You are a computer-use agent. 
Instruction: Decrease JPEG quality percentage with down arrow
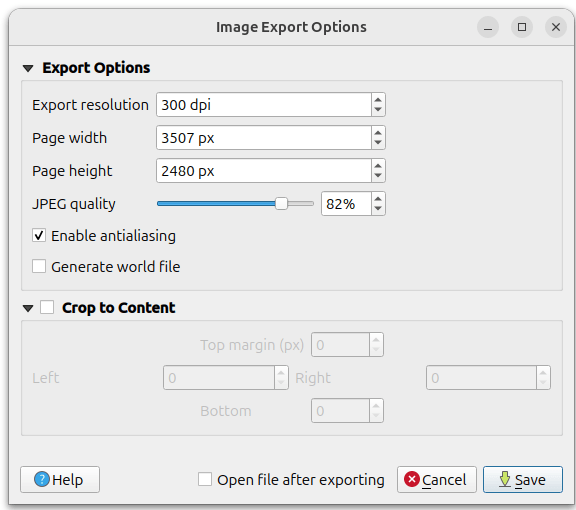pos(378,209)
